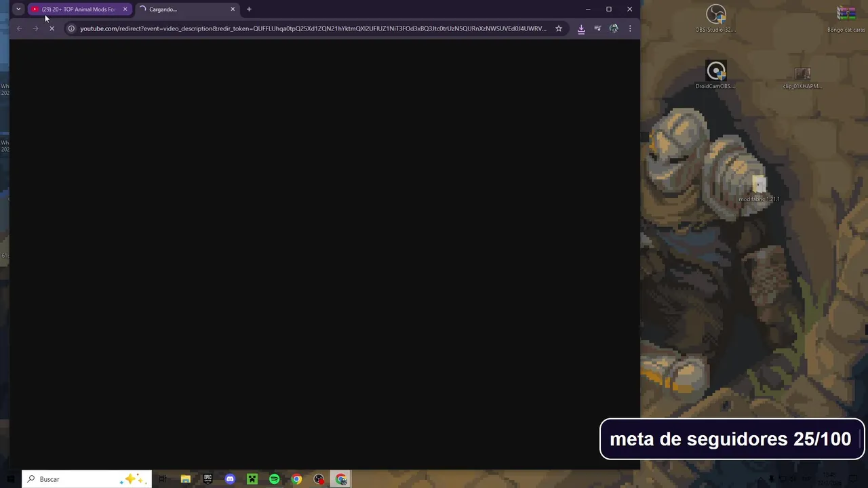Click the Buscar taskbar search box
This screenshot has width=868, height=488.
pyautogui.click(x=87, y=479)
